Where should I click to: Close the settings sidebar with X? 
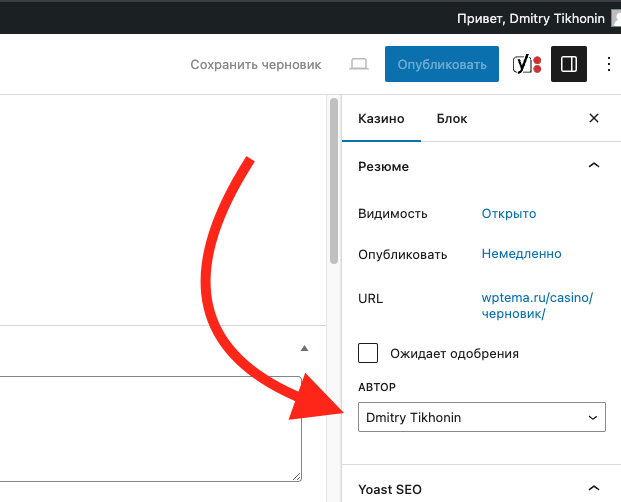(594, 118)
